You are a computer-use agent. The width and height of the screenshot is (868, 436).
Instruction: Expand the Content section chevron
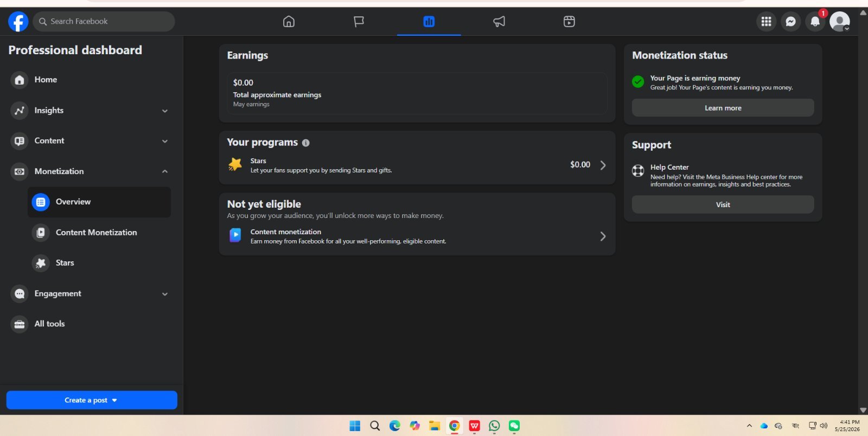click(x=165, y=141)
